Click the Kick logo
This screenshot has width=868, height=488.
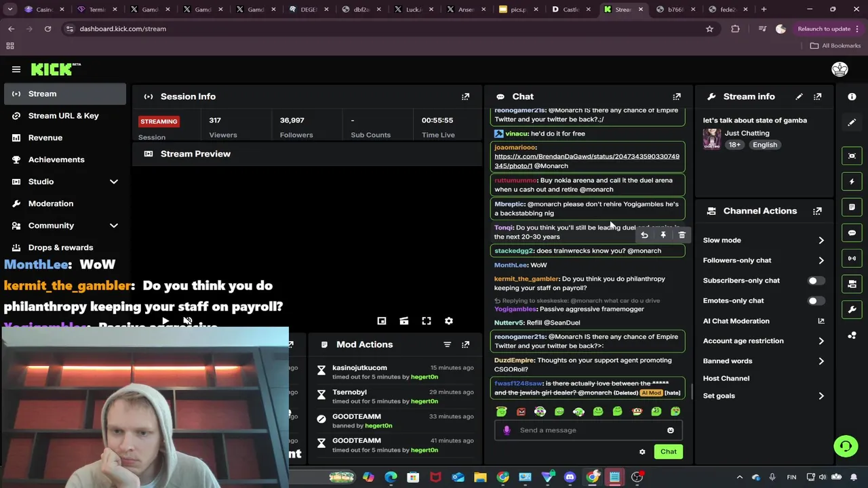point(56,69)
